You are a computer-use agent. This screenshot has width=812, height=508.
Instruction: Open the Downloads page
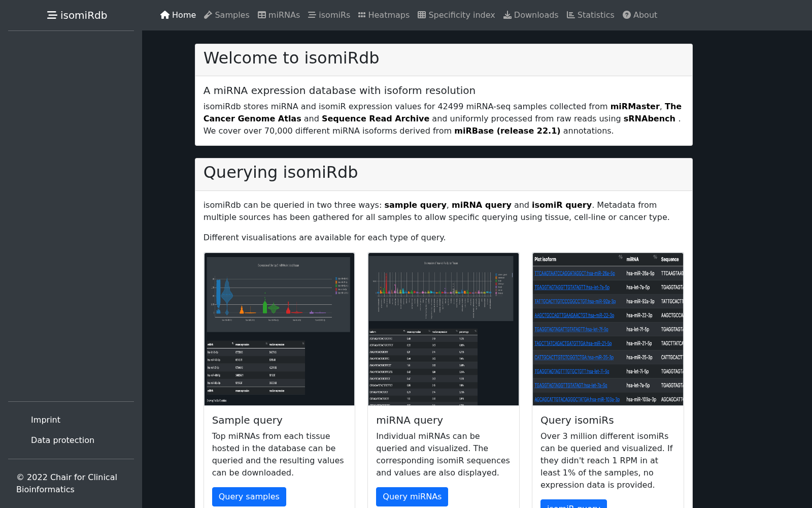click(x=531, y=15)
